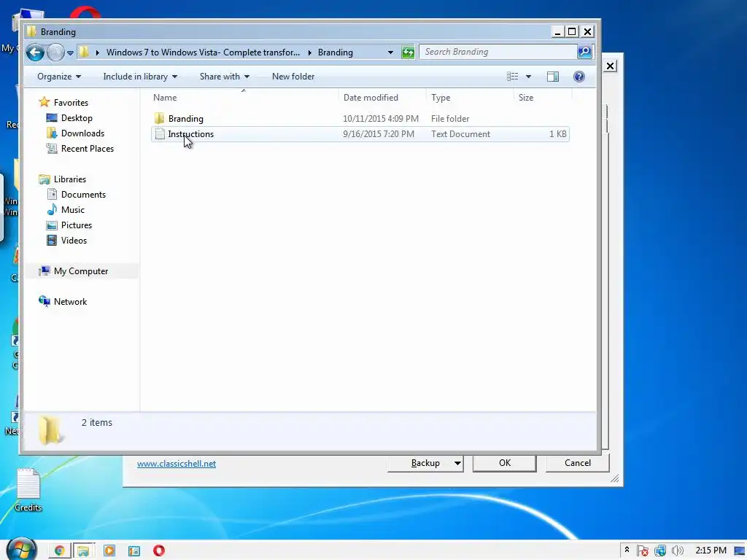
Task: Open the Windows Start menu
Action: (x=21, y=549)
